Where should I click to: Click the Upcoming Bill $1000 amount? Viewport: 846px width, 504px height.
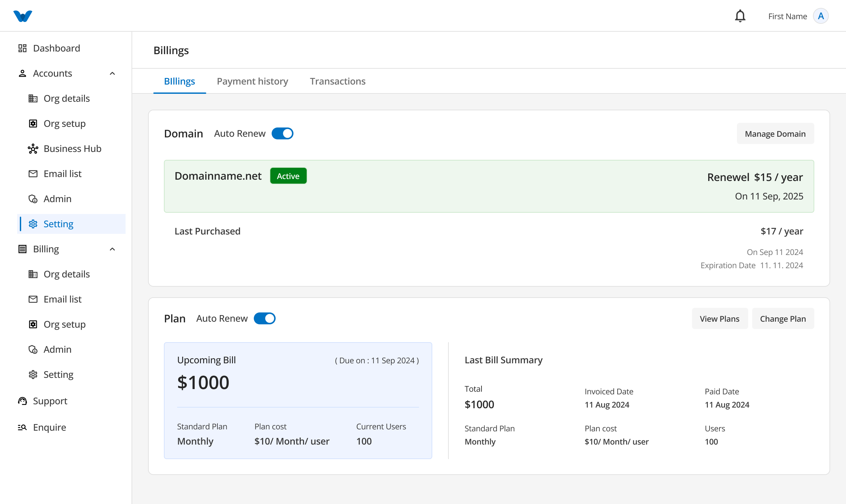point(203,382)
